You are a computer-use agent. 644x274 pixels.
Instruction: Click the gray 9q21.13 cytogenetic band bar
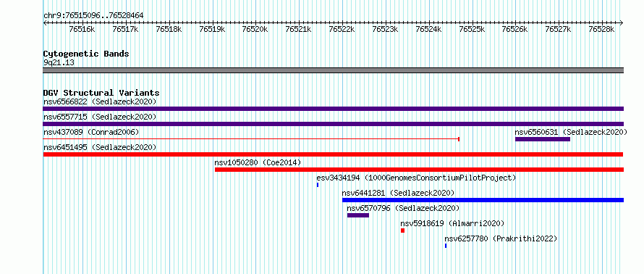click(333, 70)
